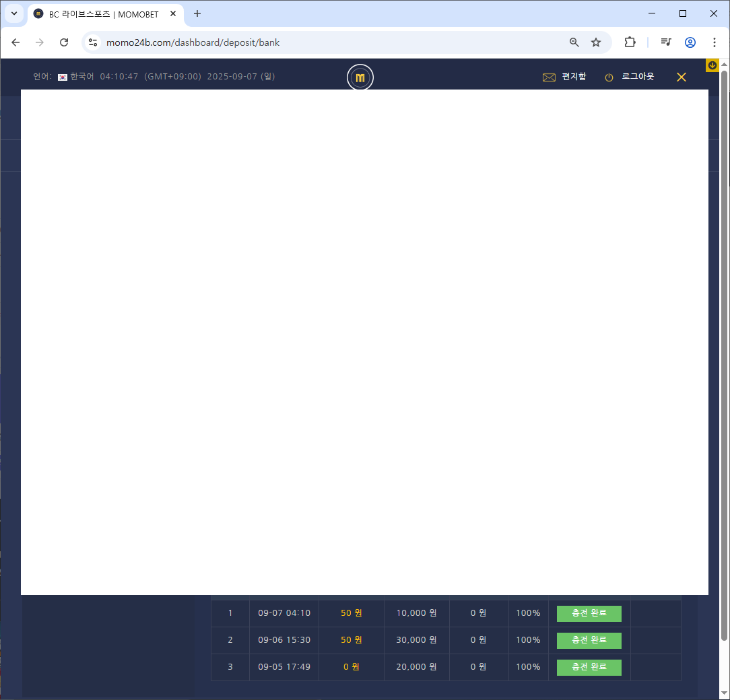Click the page vertical scrollbar thumb

pos(724,356)
